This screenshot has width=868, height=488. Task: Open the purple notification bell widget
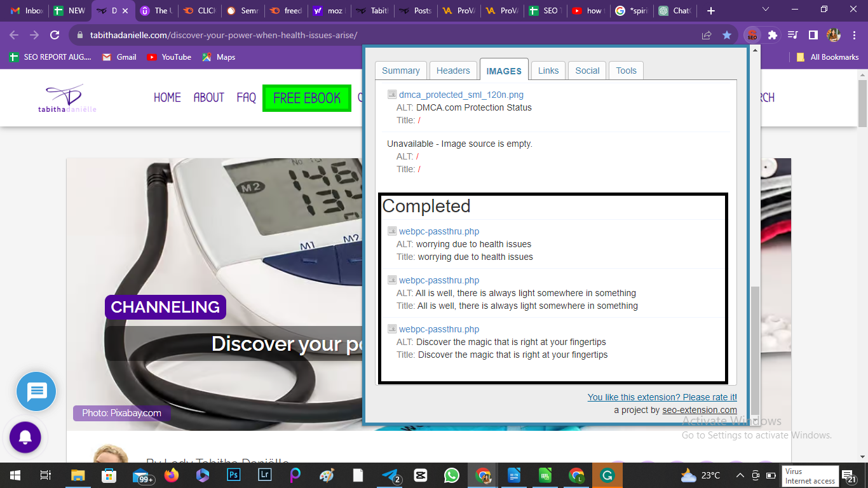25,437
